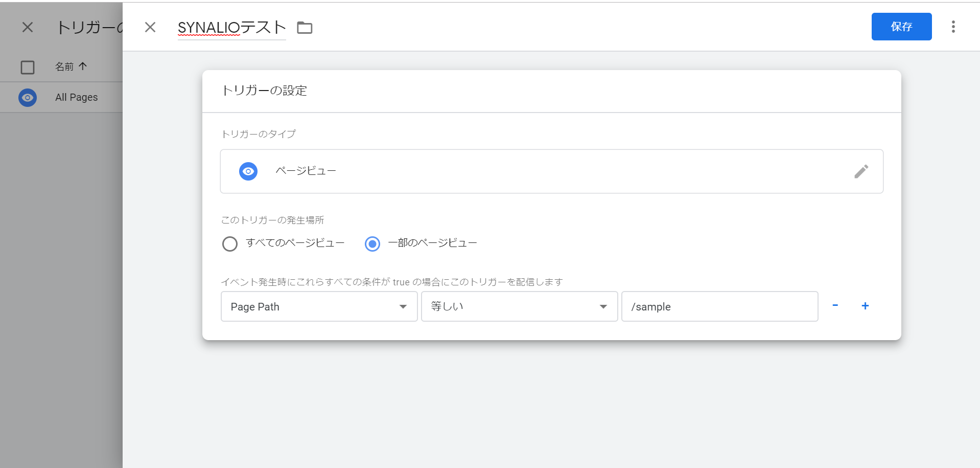980x468 pixels.
Task: Close the background トリガー list panel
Action: click(28, 27)
